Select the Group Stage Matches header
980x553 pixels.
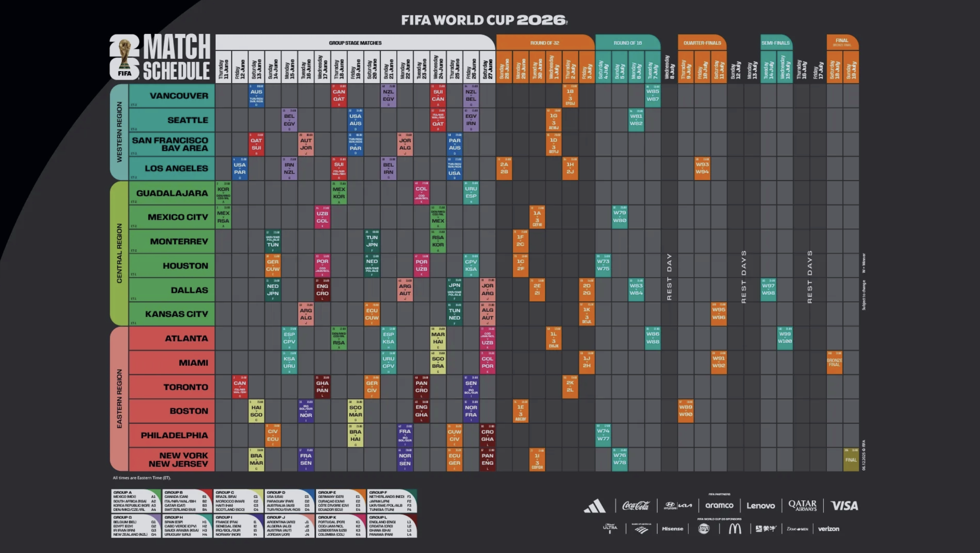coord(355,43)
